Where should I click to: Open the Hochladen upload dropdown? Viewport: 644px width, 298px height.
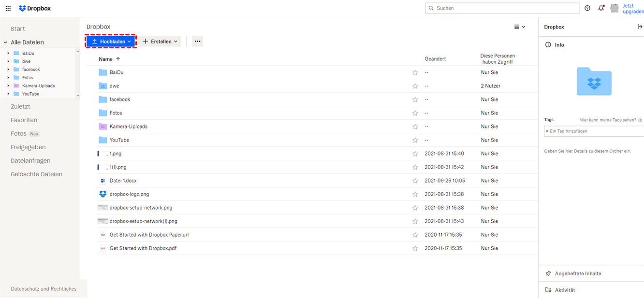click(111, 42)
